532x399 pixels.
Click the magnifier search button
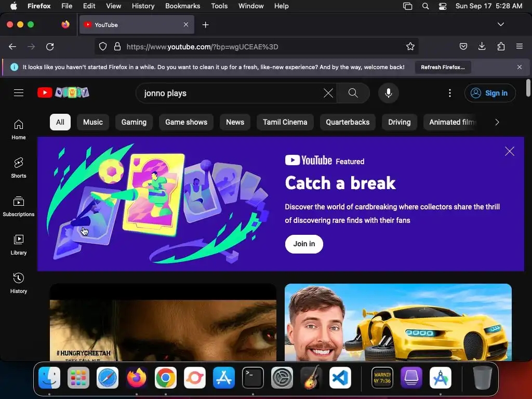(x=353, y=93)
